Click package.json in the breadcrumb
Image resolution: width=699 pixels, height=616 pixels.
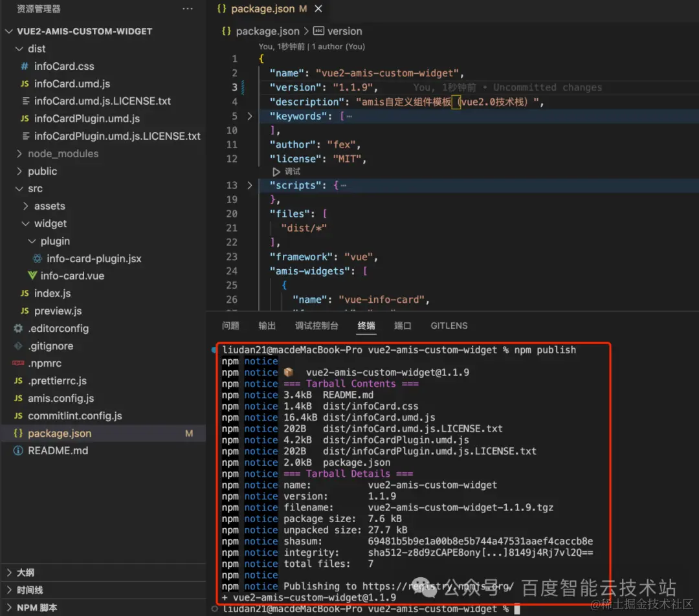point(267,31)
